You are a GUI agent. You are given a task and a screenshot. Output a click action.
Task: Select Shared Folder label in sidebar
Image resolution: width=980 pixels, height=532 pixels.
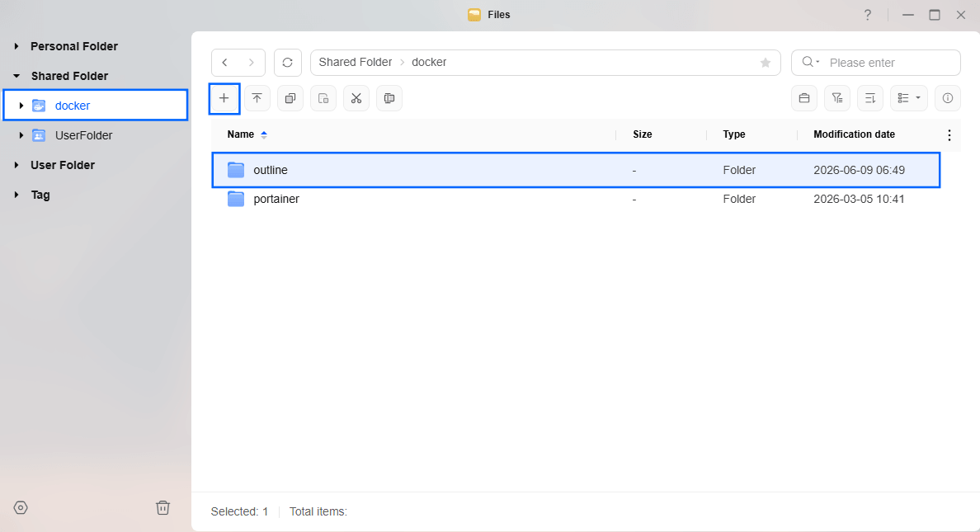pos(69,76)
